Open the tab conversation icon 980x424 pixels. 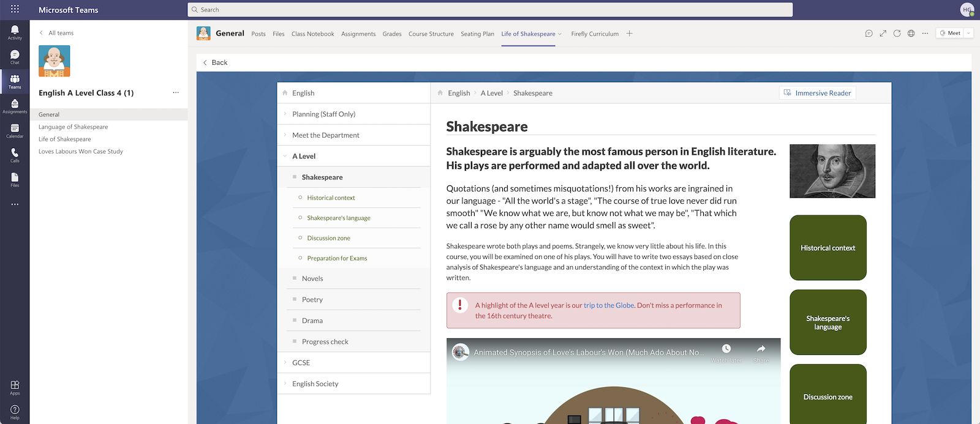869,34
